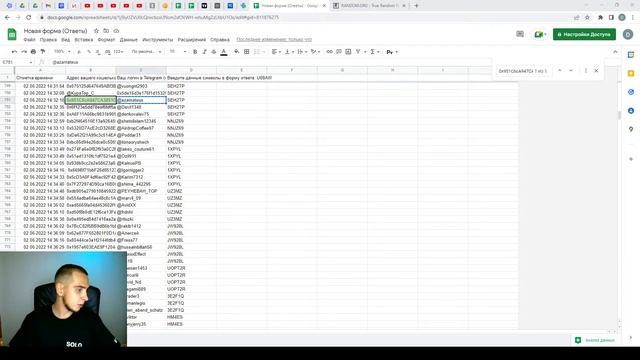This screenshot has height=360, width=640.
Task: Open the Данные menu
Action: pyautogui.click(x=129, y=40)
